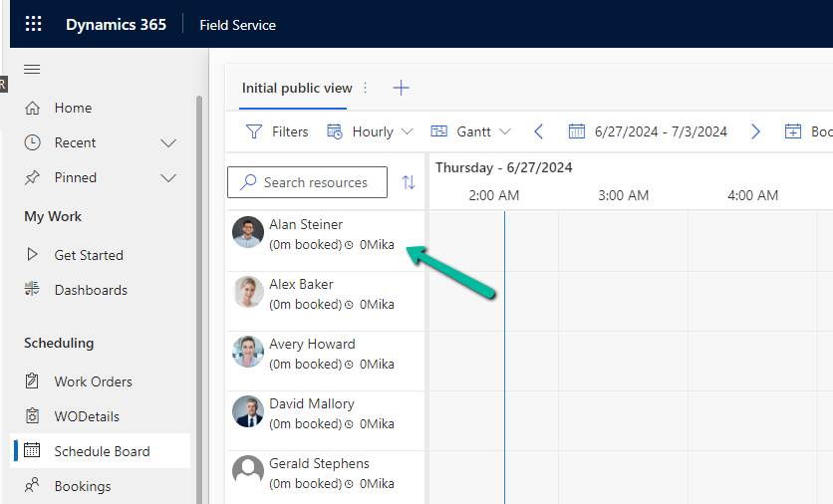Select the Initial public view tab
833x504 pixels.
click(295, 88)
